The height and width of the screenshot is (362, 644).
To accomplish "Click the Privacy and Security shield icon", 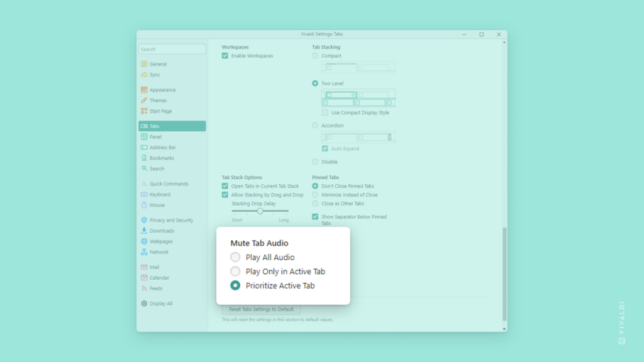I will 144,221.
